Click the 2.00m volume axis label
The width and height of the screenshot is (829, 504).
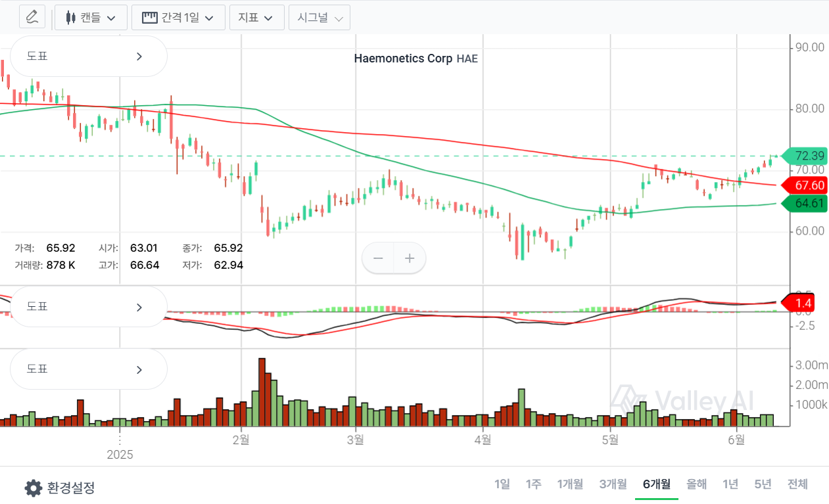[x=812, y=385]
